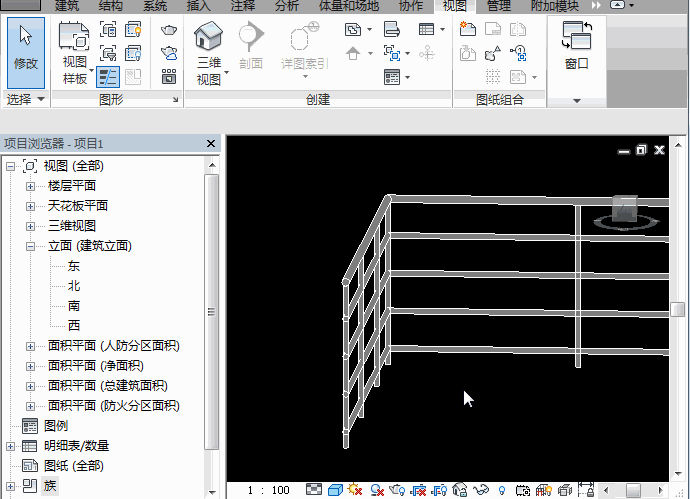Select the 修改 (Modify) tool
Image resolution: width=690 pixels, height=499 pixels.
pos(25,48)
